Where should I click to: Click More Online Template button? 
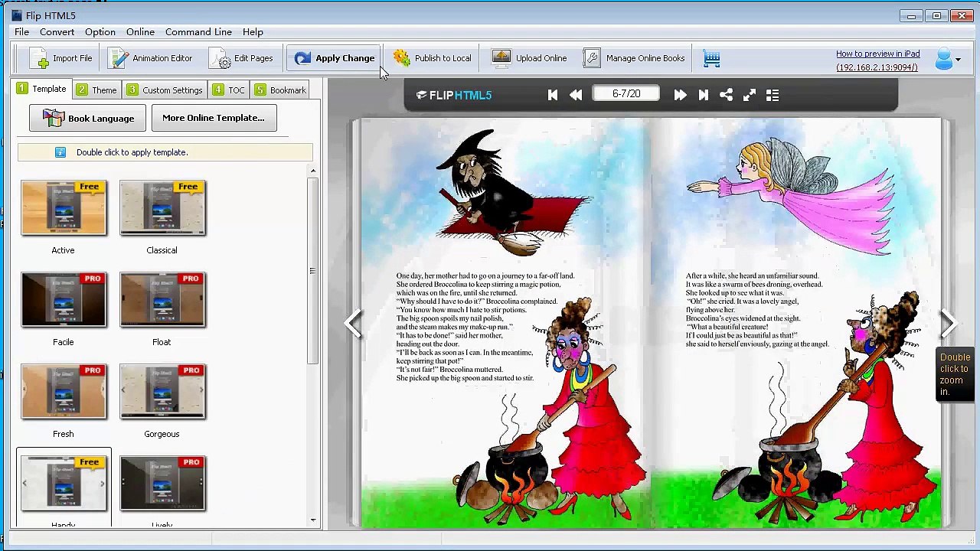[214, 118]
